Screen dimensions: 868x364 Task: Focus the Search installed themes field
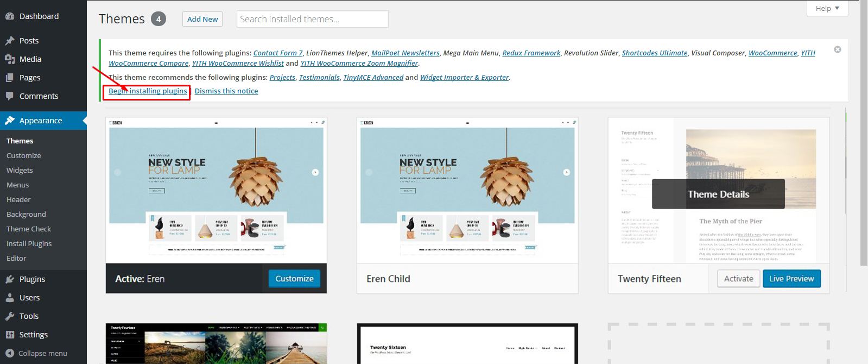tap(313, 19)
